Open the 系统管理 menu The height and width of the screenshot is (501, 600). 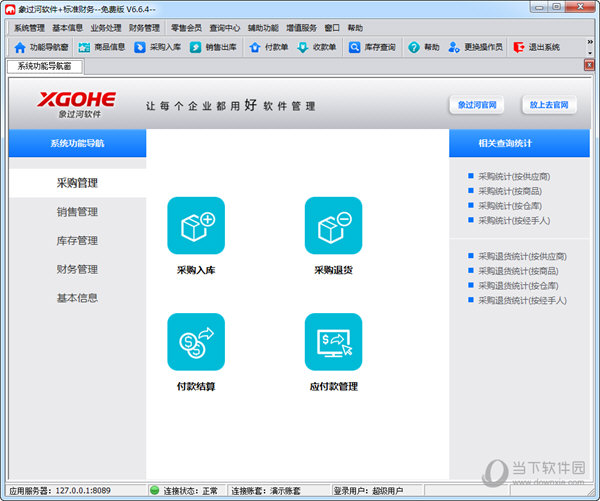[29, 28]
